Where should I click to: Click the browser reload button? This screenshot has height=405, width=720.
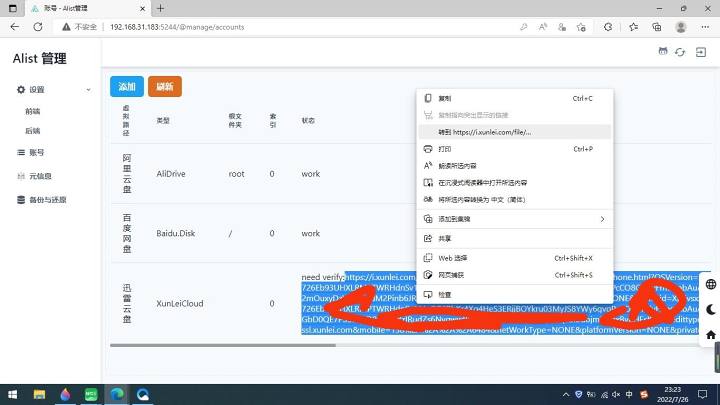click(38, 27)
